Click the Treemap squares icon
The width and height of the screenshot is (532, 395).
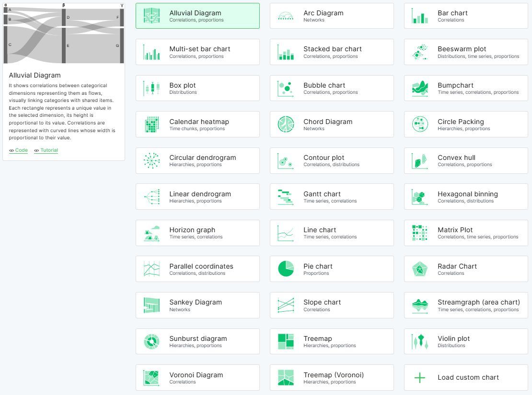tap(286, 341)
